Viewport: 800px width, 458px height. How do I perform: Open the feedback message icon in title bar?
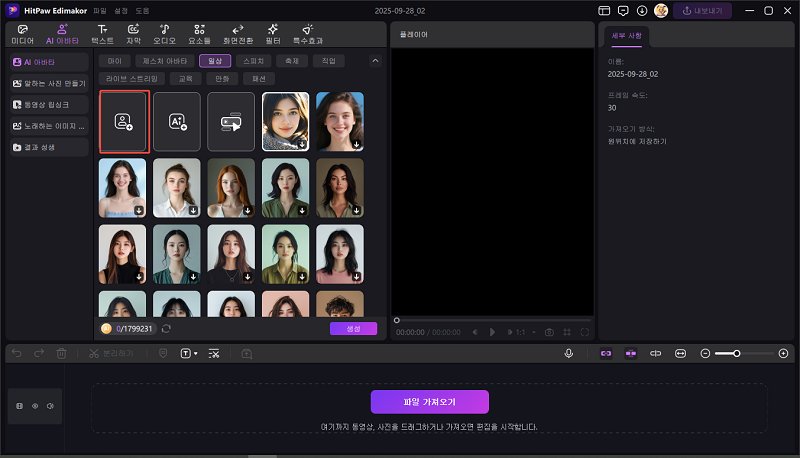(623, 11)
